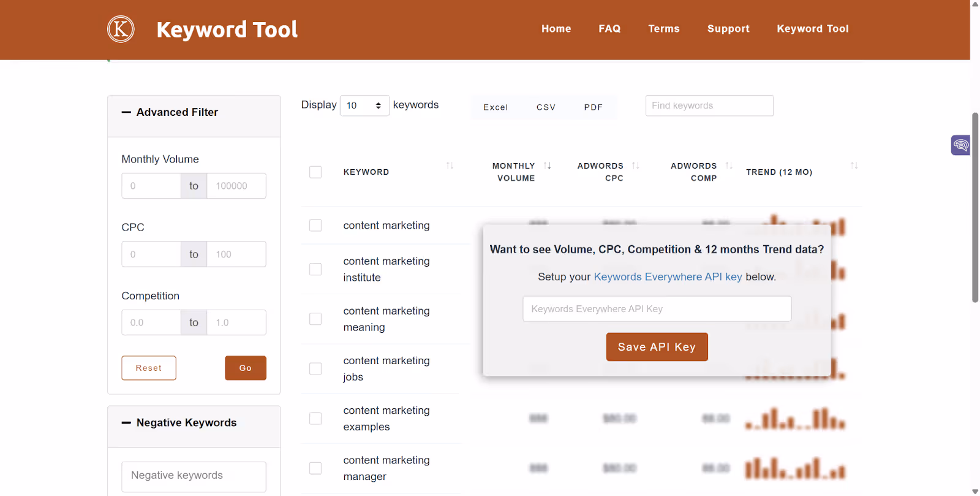The image size is (980, 496).
Task: Check the box for content marketing examples
Action: click(x=315, y=418)
